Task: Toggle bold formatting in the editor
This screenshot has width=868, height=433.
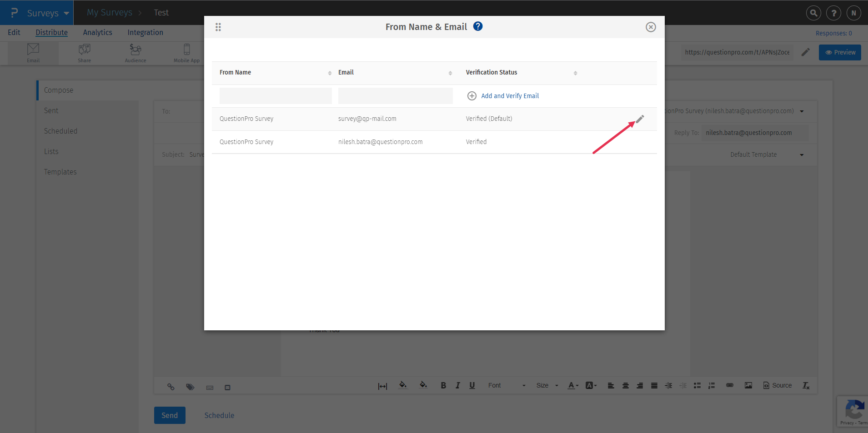Action: point(443,385)
